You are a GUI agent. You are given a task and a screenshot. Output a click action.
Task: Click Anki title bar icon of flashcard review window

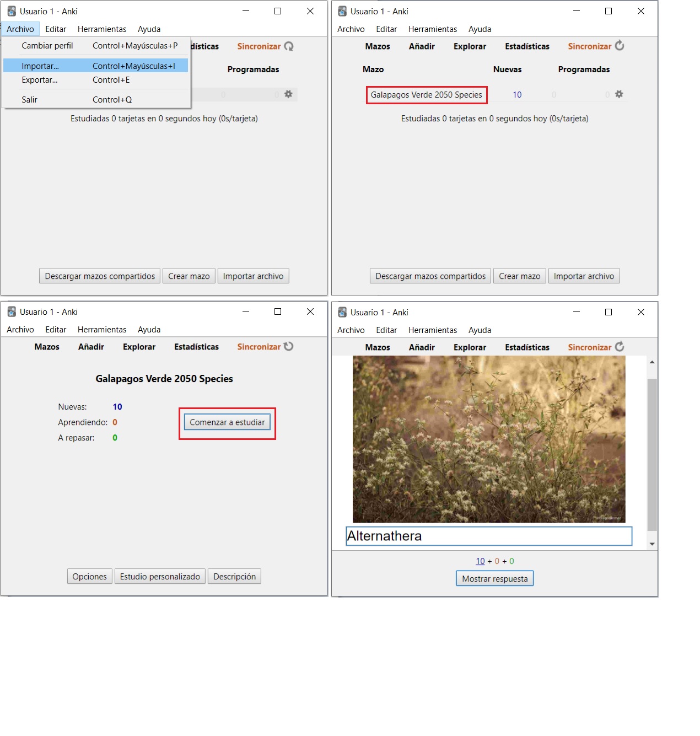click(342, 312)
